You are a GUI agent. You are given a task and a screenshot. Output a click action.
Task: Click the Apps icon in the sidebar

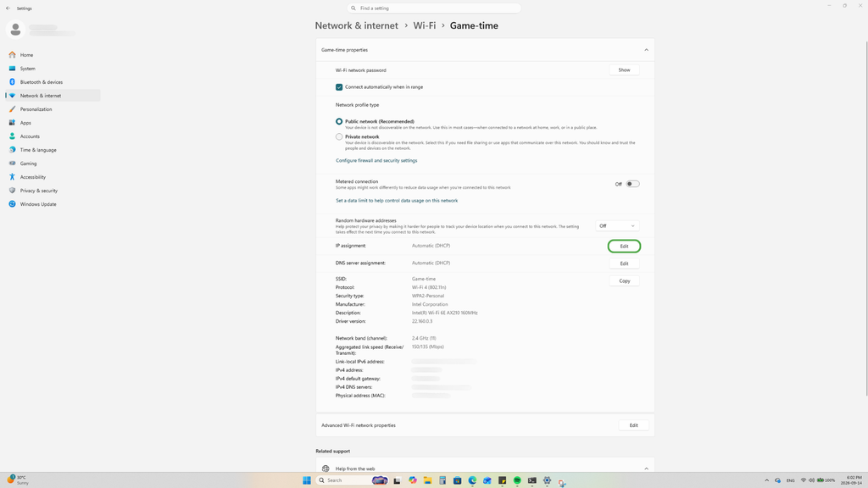[12, 123]
